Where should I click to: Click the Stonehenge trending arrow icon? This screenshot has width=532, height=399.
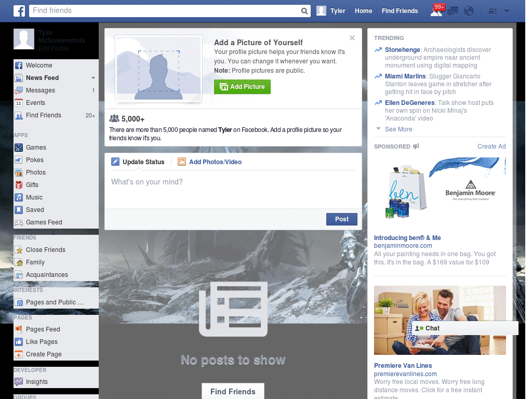pyautogui.click(x=378, y=50)
